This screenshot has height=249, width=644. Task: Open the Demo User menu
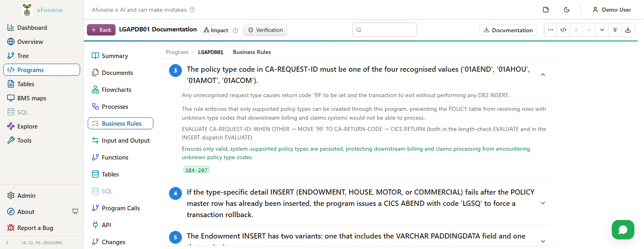pyautogui.click(x=612, y=10)
